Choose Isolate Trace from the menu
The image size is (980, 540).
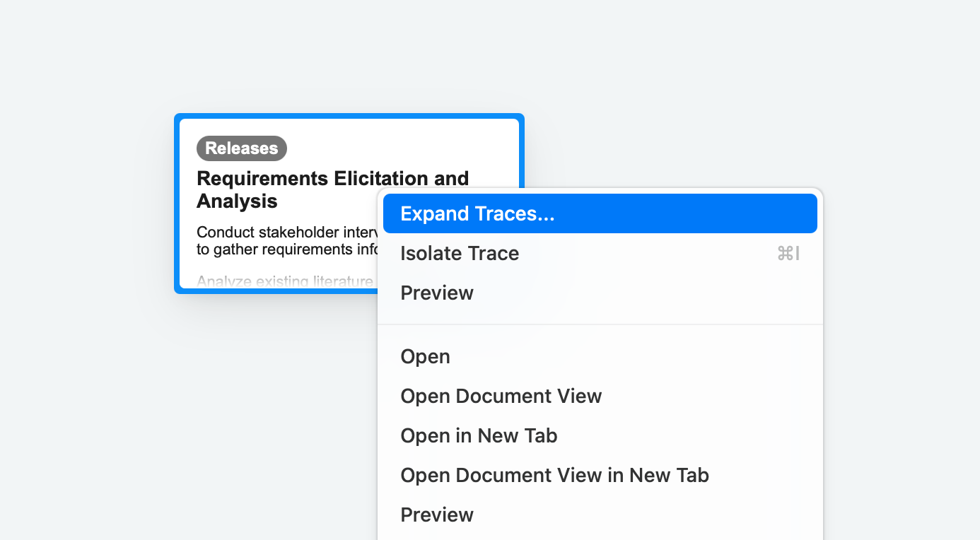pos(460,253)
